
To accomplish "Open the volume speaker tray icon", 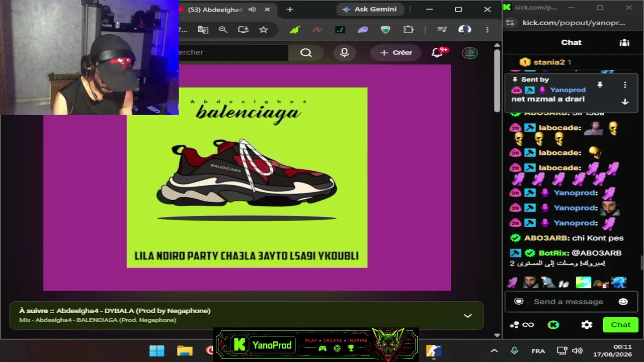I will 577,351.
